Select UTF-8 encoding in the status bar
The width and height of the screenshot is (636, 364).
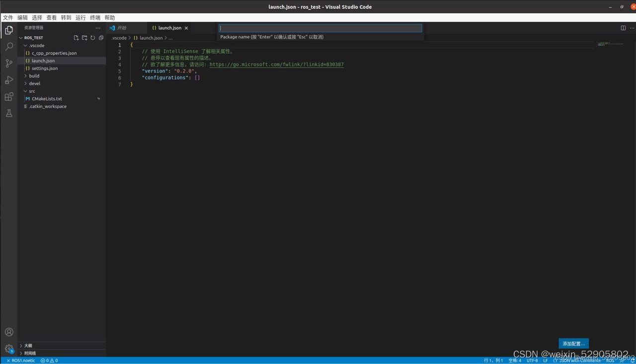tap(532, 361)
